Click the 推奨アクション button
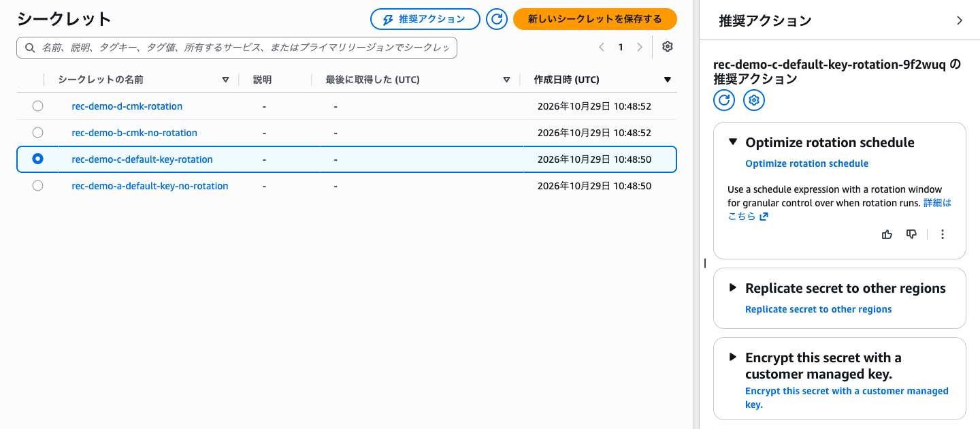The height and width of the screenshot is (429, 980). coord(425,19)
